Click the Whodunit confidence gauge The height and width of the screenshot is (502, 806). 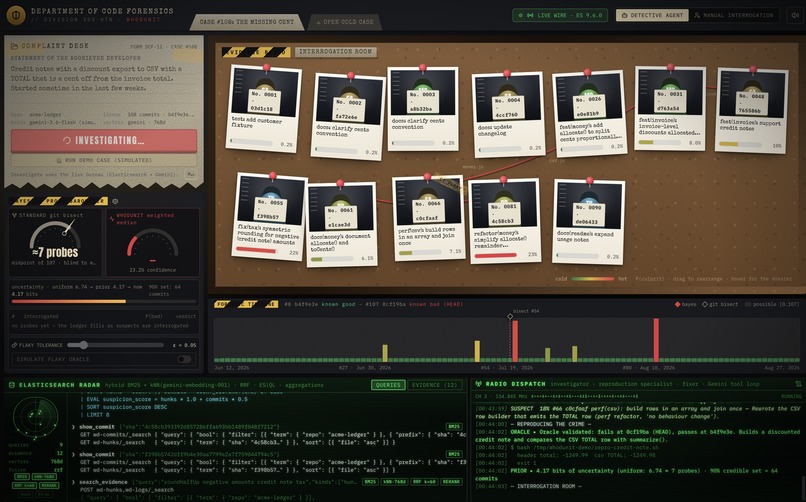[x=152, y=245]
